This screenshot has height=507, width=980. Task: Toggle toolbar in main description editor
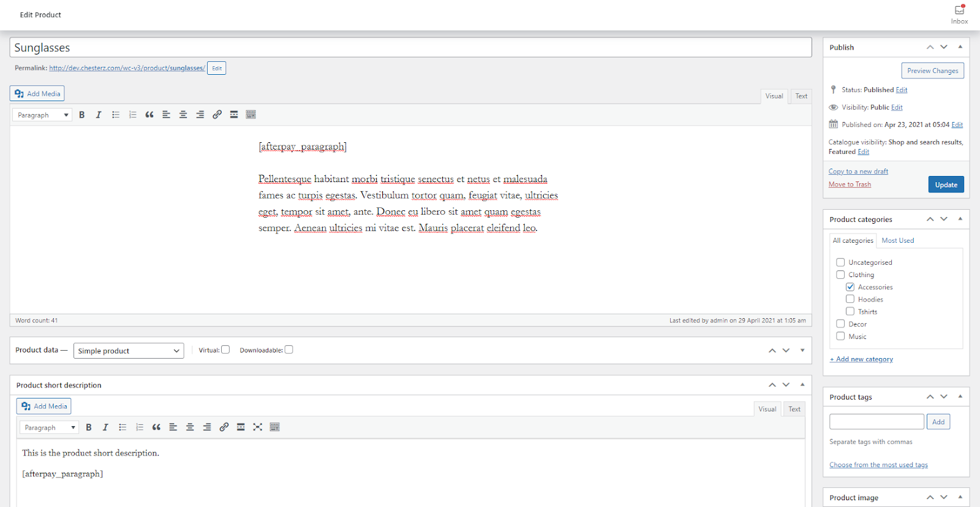[251, 115]
